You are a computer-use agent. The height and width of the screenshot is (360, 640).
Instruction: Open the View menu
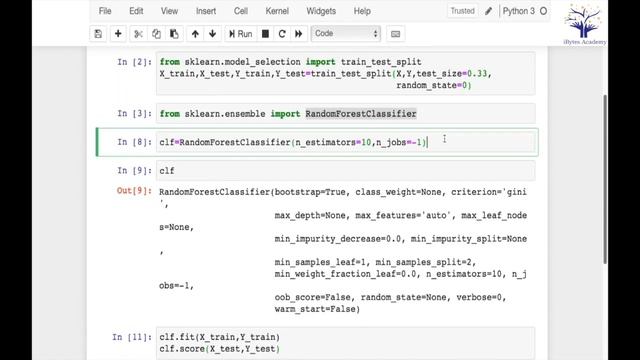(x=169, y=11)
